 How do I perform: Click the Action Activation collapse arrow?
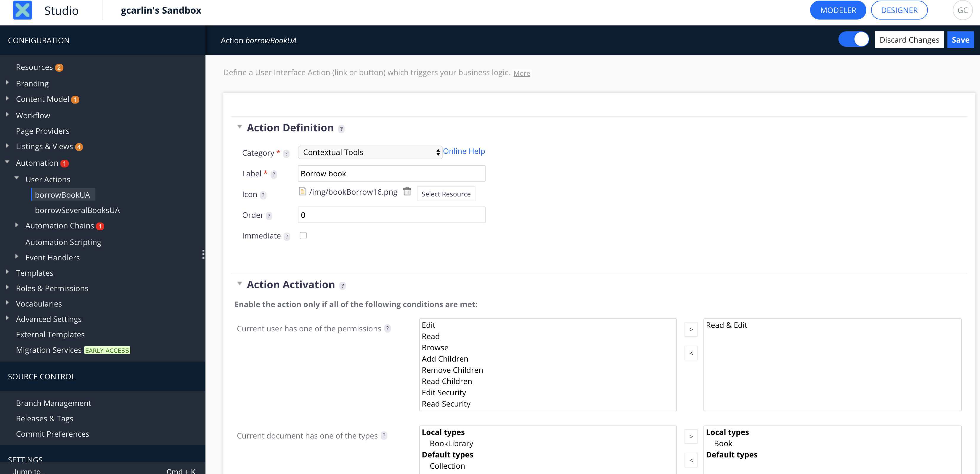[x=240, y=284]
